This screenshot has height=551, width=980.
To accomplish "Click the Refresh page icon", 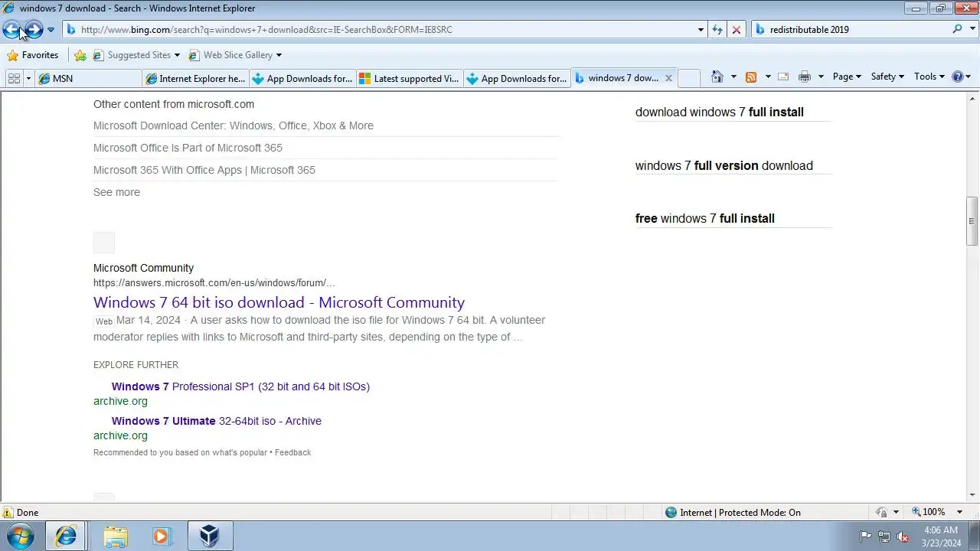I will (717, 30).
